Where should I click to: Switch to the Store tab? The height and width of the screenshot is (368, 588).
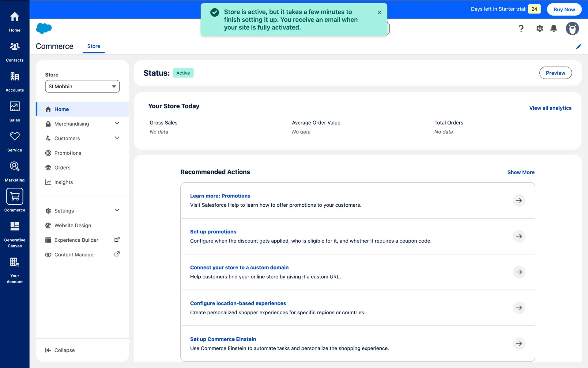(x=94, y=46)
